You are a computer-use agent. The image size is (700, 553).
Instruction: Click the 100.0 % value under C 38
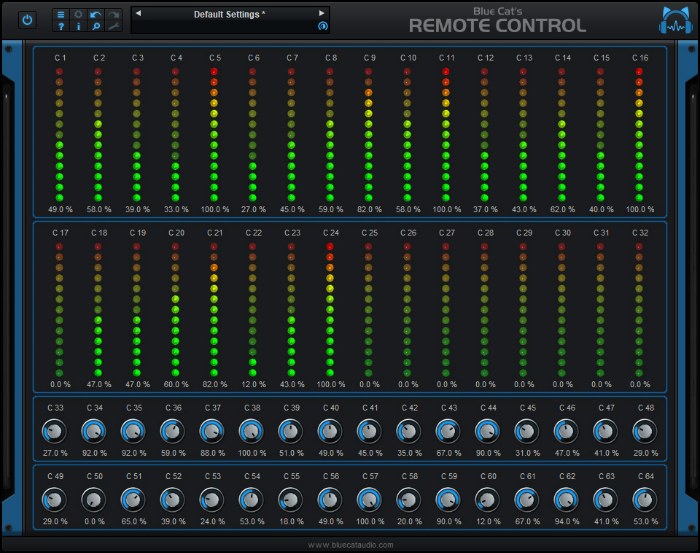tap(252, 453)
